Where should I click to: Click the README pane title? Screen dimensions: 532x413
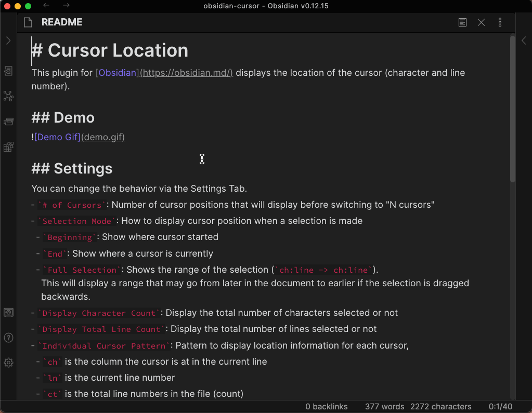(x=62, y=22)
